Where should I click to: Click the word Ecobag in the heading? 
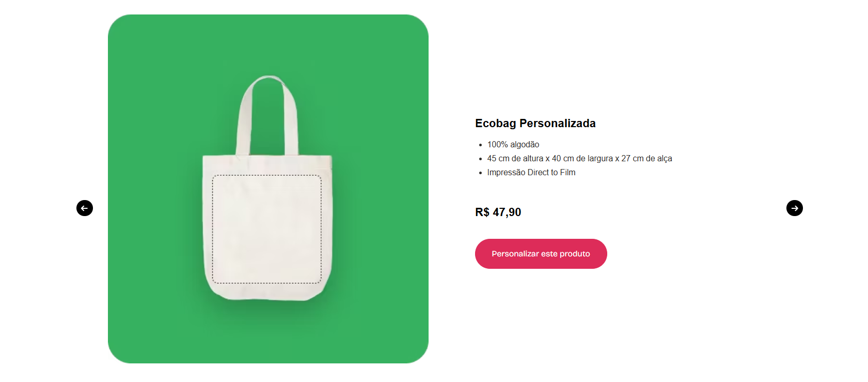[496, 124]
